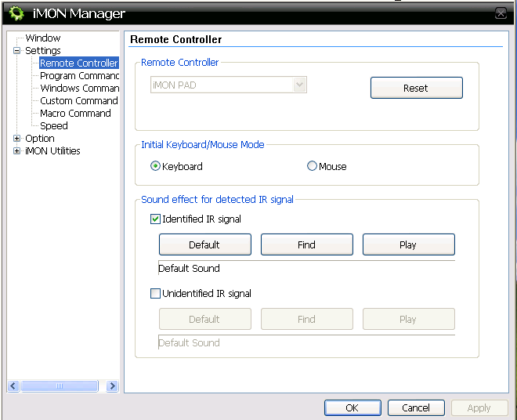Click the tree scrollbar right arrow
This screenshot has height=420, width=517.
(112, 386)
